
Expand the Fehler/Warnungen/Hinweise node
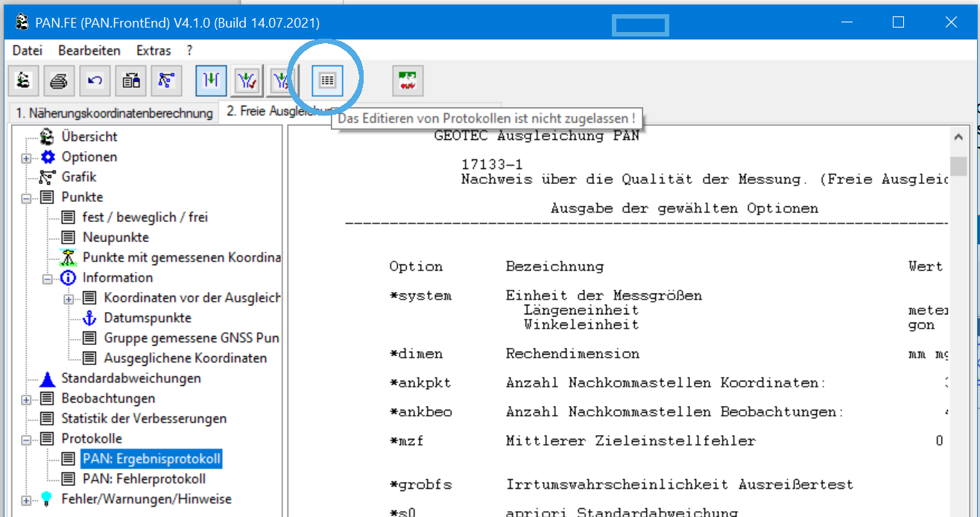(x=26, y=500)
